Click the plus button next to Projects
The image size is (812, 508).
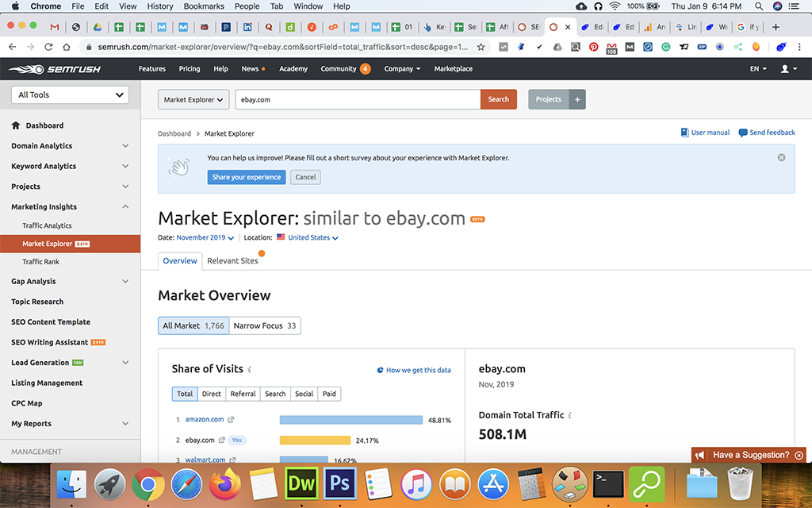[577, 99]
